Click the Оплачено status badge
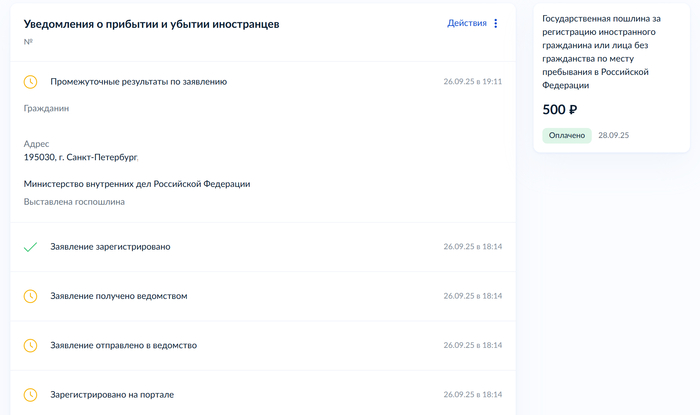700x415 pixels. click(x=567, y=135)
